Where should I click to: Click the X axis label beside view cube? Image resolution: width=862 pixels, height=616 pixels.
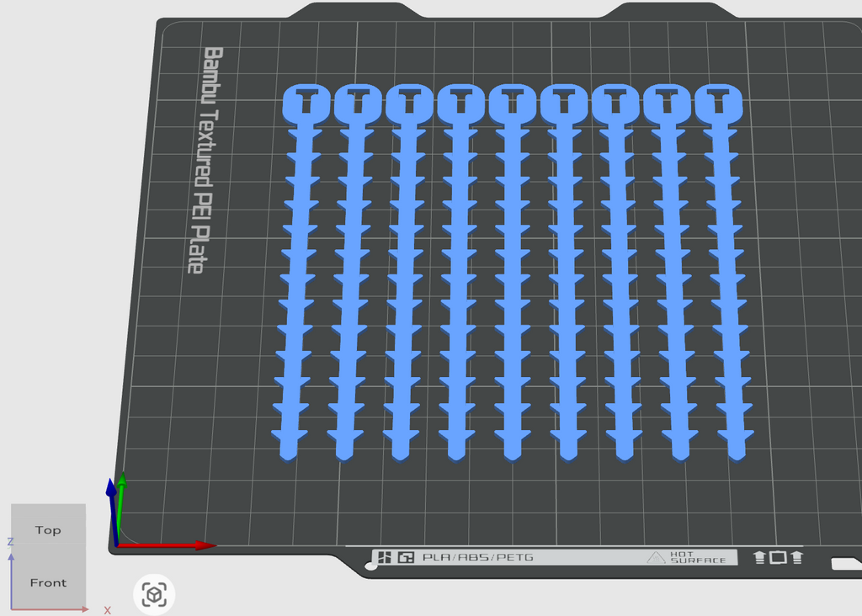(107, 610)
